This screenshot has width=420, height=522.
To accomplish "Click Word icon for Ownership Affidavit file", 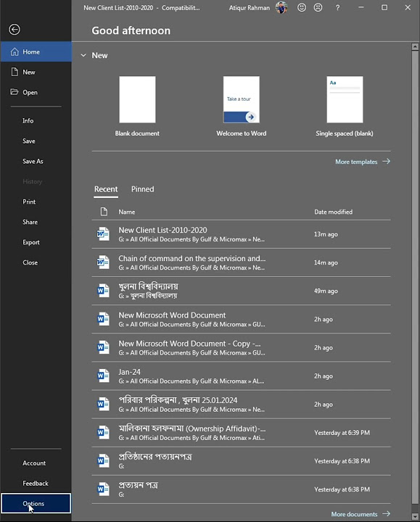I will (x=103, y=432).
